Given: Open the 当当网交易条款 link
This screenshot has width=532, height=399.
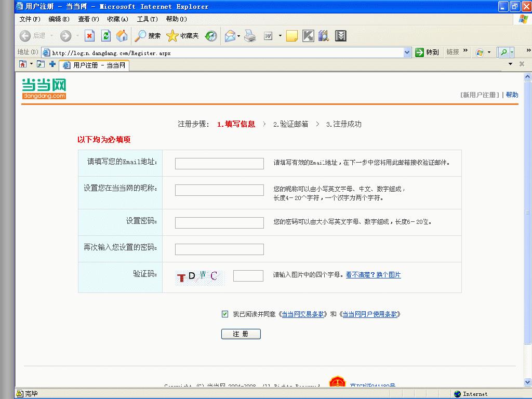Looking at the screenshot, I should pos(303,314).
